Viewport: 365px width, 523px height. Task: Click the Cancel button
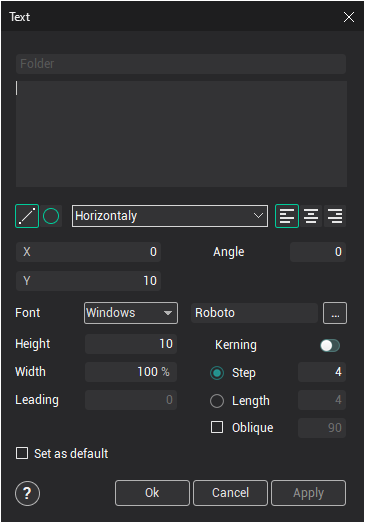pos(230,493)
